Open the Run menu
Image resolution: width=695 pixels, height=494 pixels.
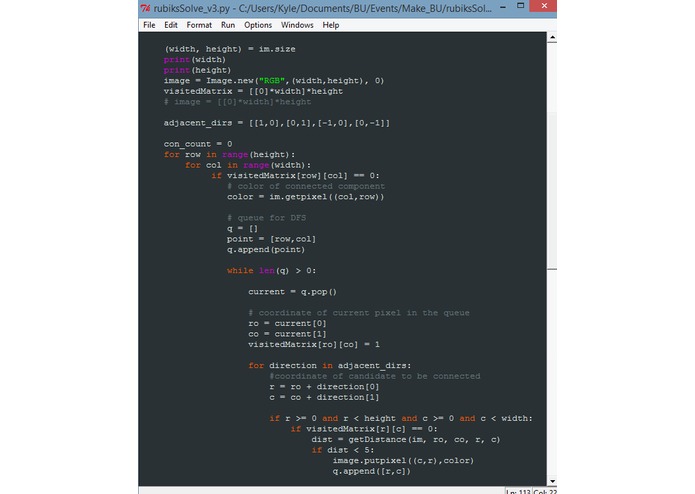point(228,25)
